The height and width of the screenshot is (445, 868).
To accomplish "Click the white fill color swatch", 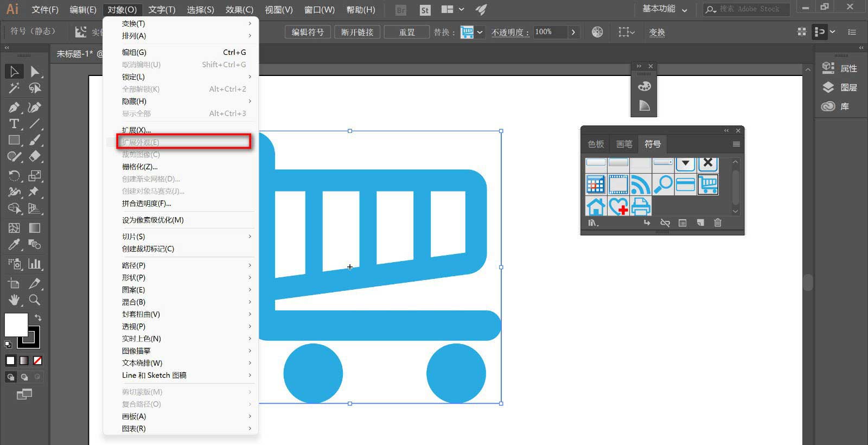I will (16, 325).
